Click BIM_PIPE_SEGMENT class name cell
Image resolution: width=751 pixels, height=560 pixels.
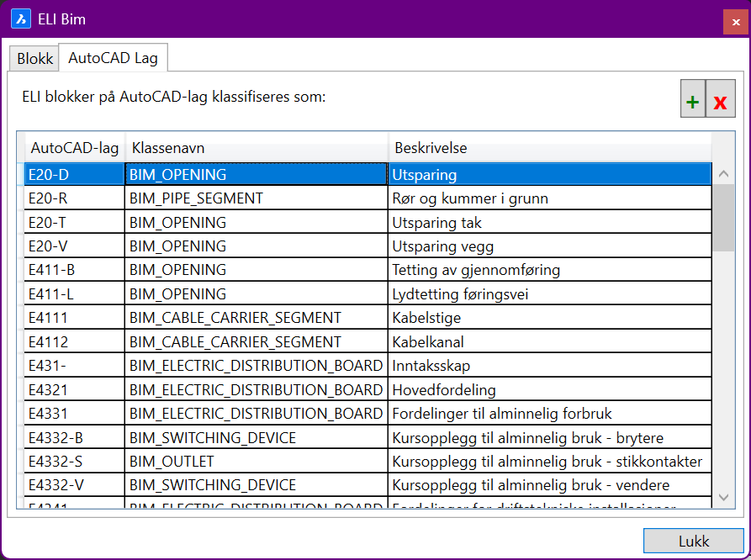256,198
